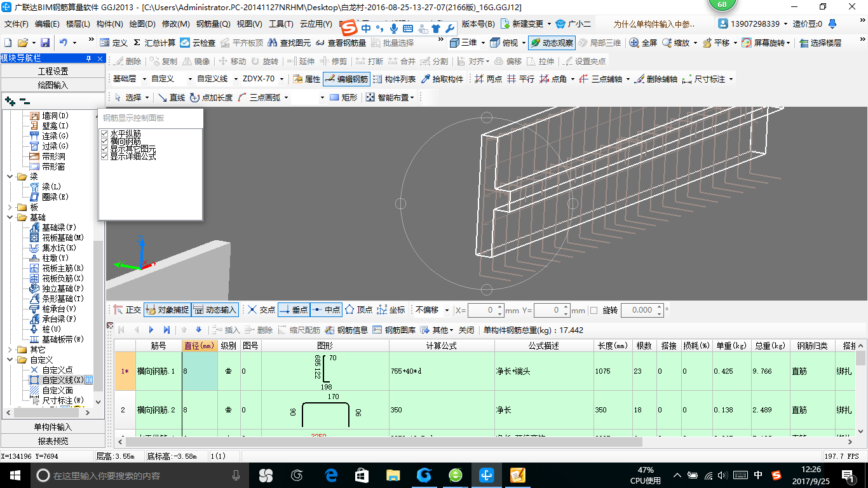Open 构件列表 component list

394,79
